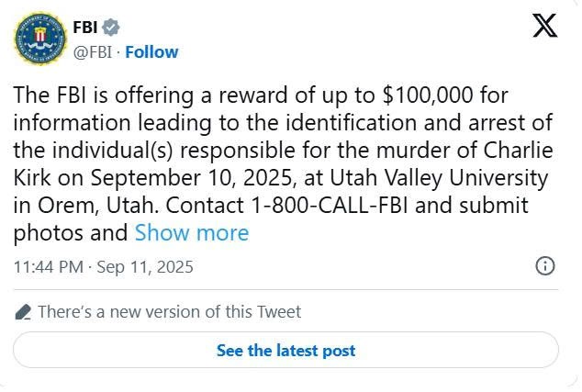The image size is (582, 392).
Task: Click the verified badge beside FBI
Action: pos(110,28)
